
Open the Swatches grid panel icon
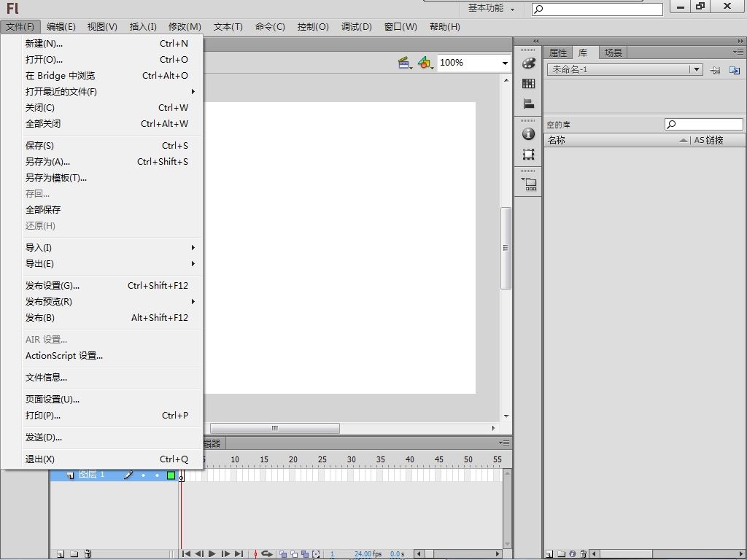click(x=529, y=84)
